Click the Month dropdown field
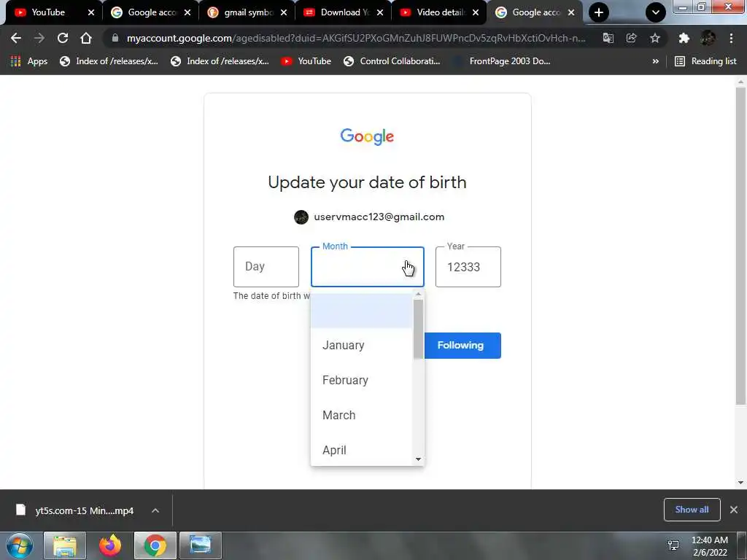The image size is (747, 560). coord(368,267)
